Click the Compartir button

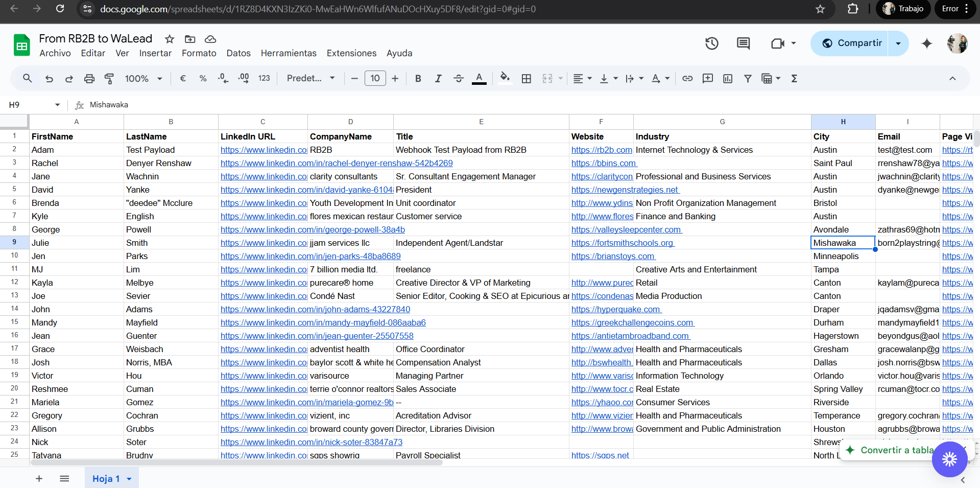(x=850, y=43)
